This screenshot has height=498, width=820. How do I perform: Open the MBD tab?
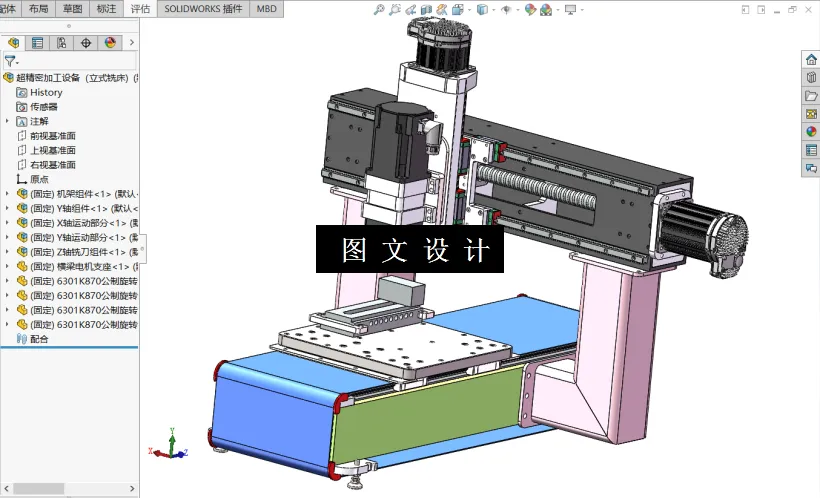267,8
